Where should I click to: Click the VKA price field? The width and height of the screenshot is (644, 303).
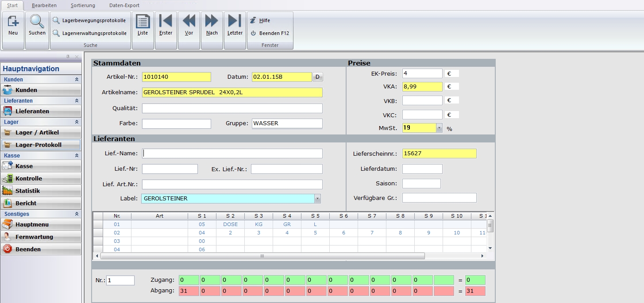(x=422, y=87)
